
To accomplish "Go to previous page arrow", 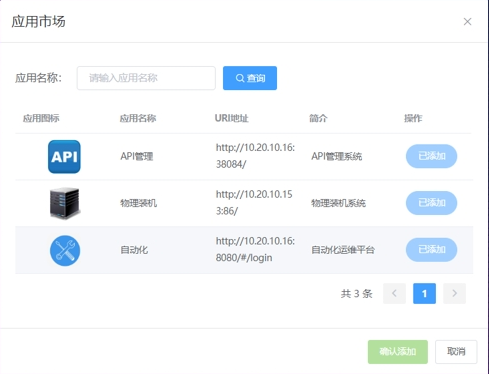I will point(394,293).
